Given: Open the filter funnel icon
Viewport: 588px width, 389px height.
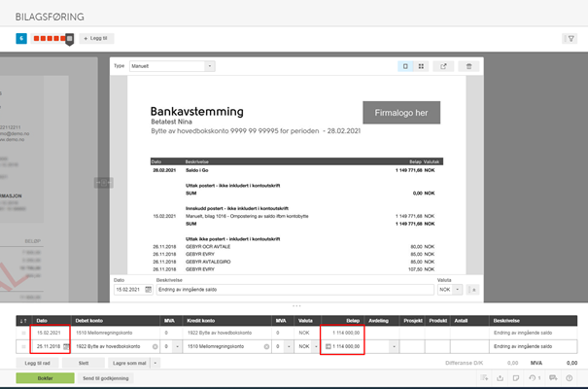Looking at the screenshot, I should pos(571,38).
